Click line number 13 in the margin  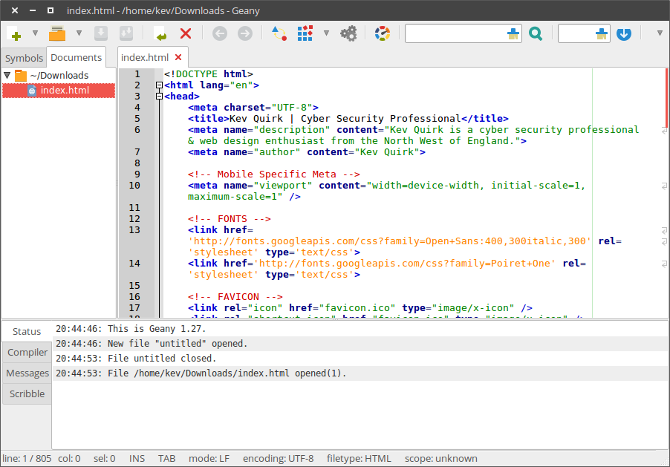134,230
